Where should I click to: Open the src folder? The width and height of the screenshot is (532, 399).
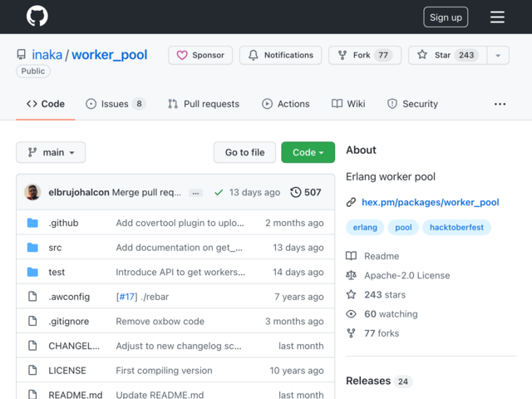(55, 248)
